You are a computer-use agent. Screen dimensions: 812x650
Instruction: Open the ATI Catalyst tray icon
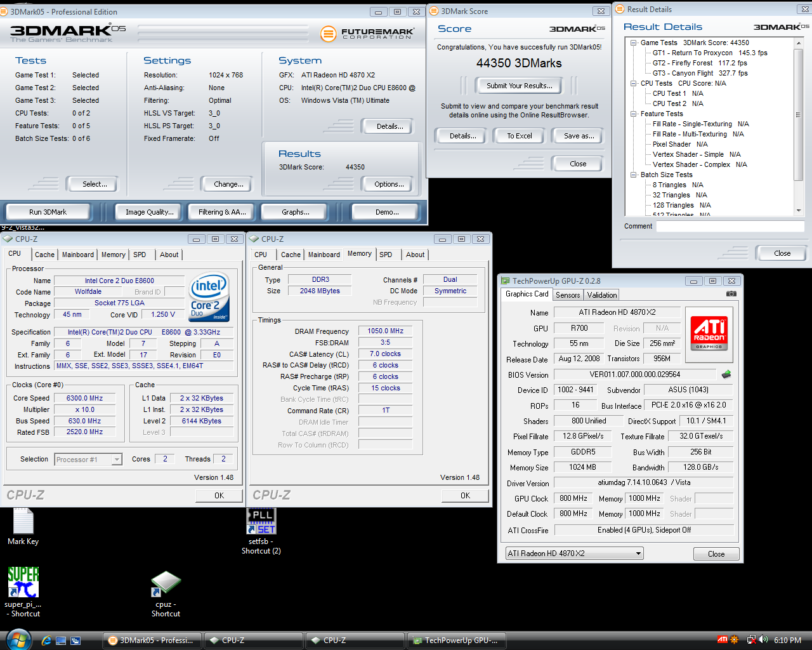point(723,640)
